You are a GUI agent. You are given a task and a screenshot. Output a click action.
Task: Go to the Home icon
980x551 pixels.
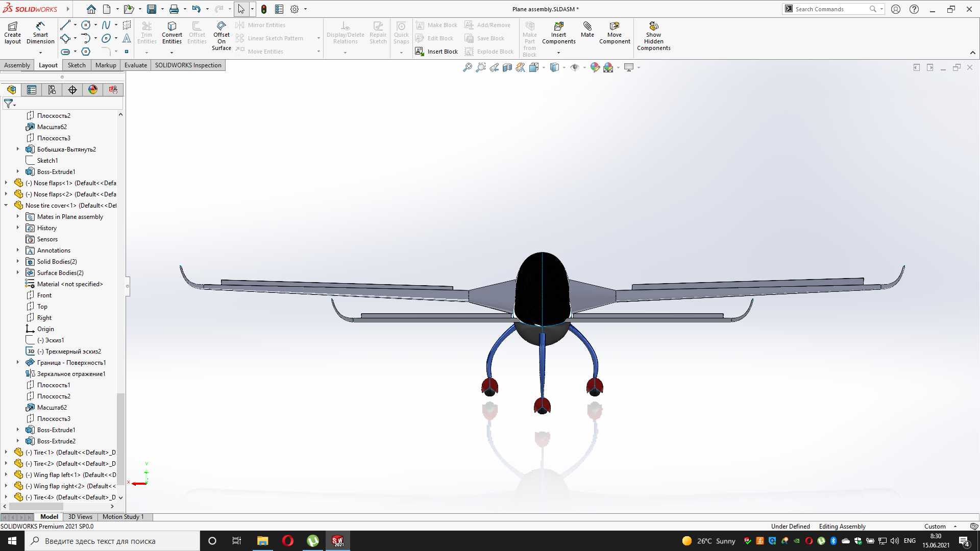(91, 9)
